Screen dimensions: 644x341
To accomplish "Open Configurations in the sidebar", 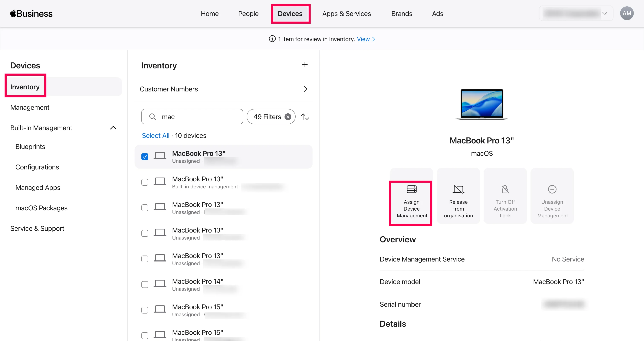I will click(37, 167).
